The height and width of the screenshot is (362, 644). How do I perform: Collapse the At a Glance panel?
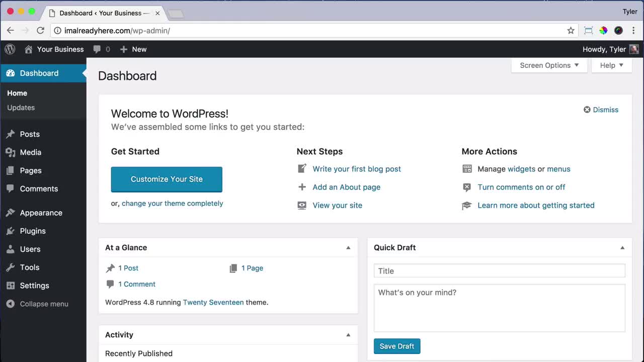pyautogui.click(x=348, y=247)
